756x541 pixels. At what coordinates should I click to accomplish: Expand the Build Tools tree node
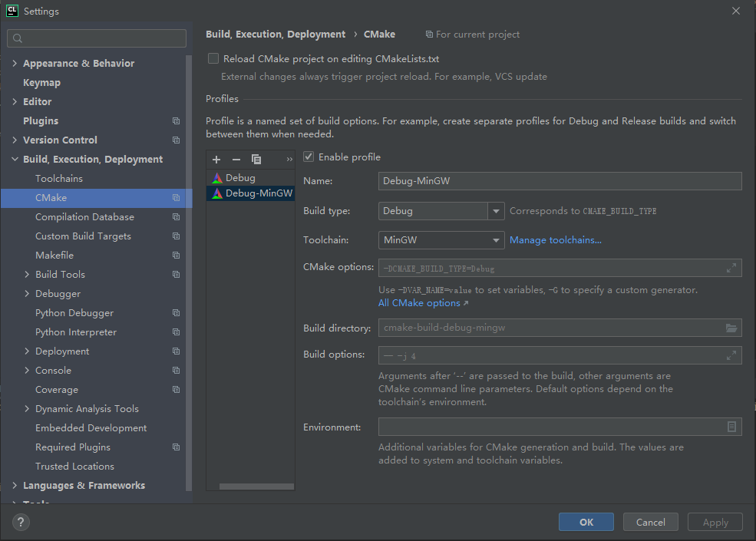pos(28,275)
